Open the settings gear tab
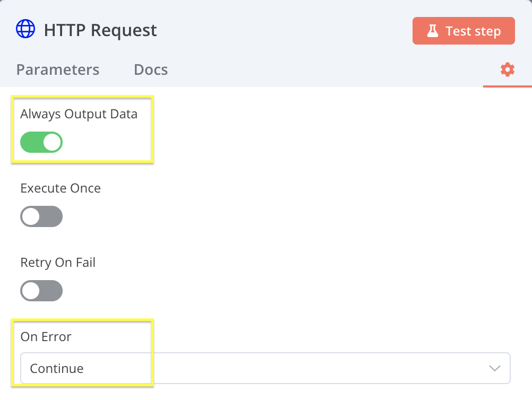 (508, 69)
